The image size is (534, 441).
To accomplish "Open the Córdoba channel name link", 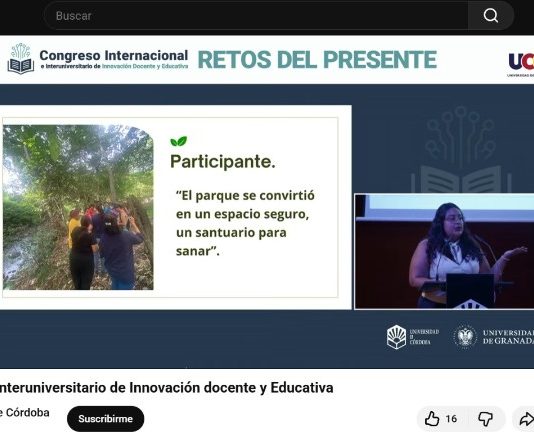I will (25, 412).
